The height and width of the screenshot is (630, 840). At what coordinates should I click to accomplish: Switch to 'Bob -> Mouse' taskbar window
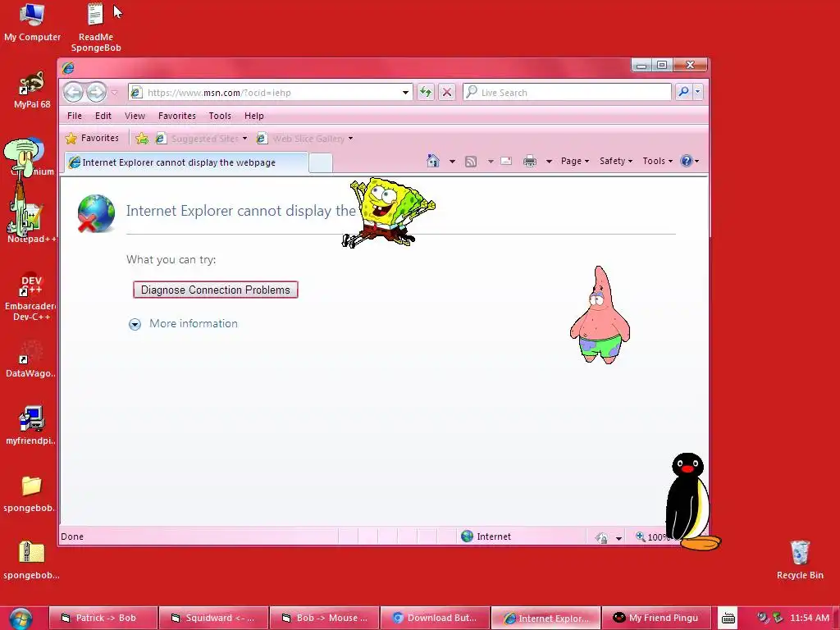(324, 618)
